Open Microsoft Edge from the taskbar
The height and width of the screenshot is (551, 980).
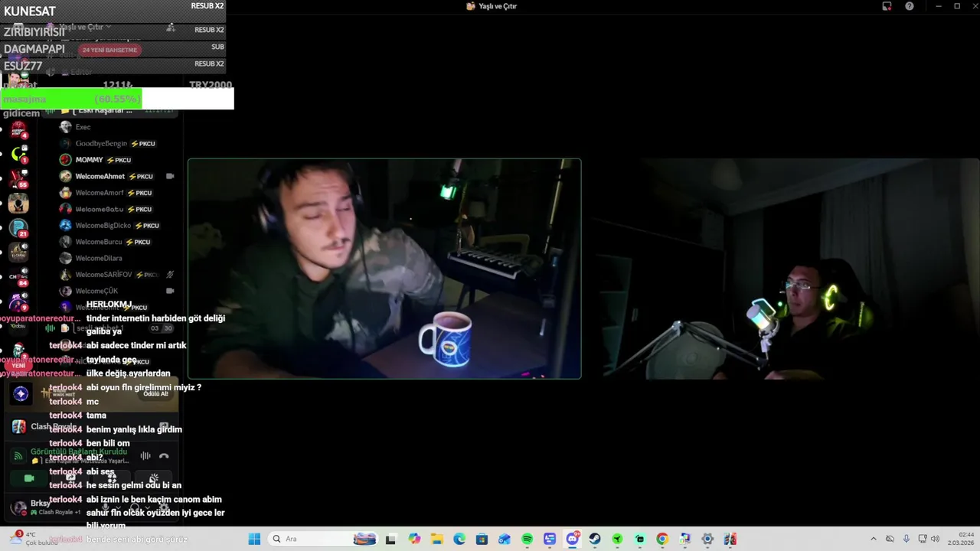(459, 539)
